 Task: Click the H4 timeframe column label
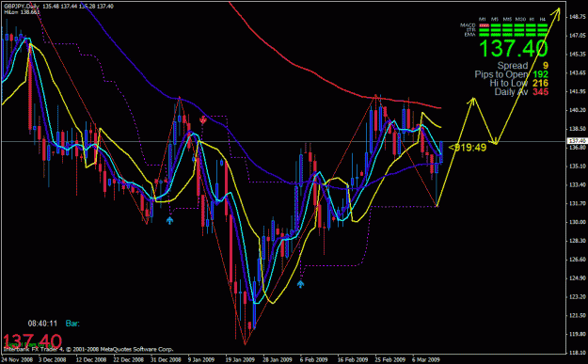pyautogui.click(x=543, y=19)
